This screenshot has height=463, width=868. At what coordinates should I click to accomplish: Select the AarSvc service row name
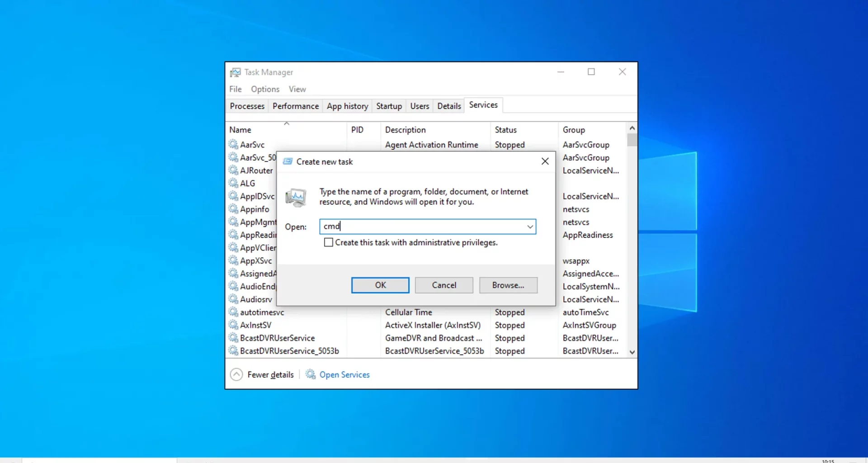tap(252, 145)
